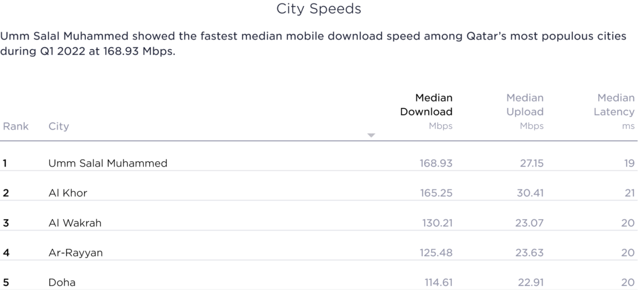Click the City Speeds heading
Image resolution: width=644 pixels, height=292 pixels.
coord(318,9)
